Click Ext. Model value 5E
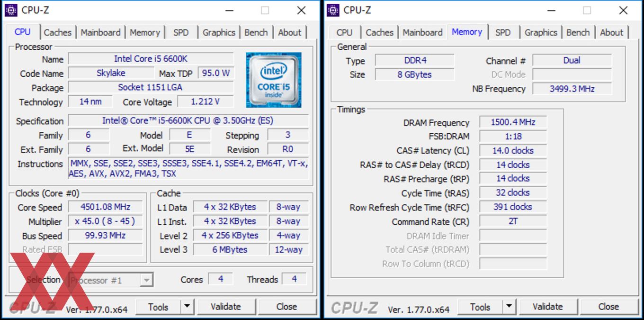The width and height of the screenshot is (644, 320). point(190,149)
